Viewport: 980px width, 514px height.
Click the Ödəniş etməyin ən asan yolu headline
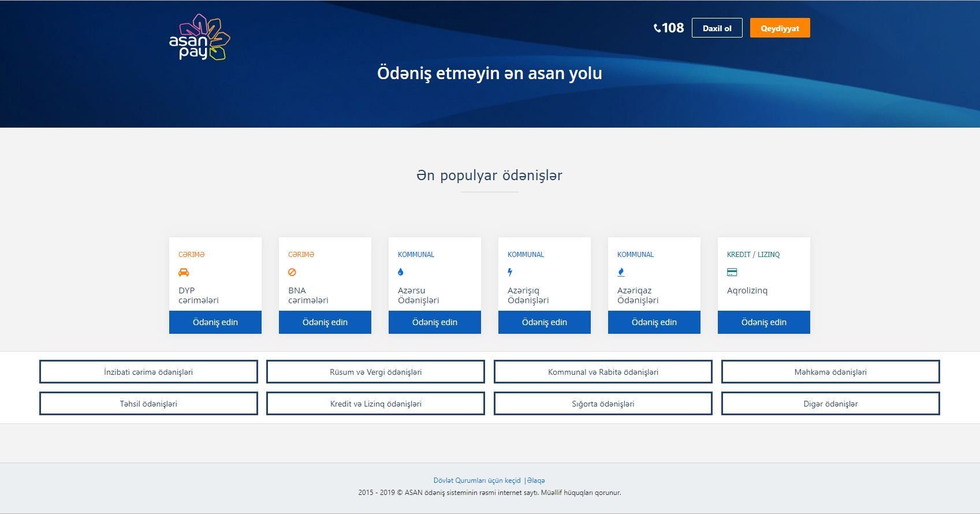coord(490,73)
